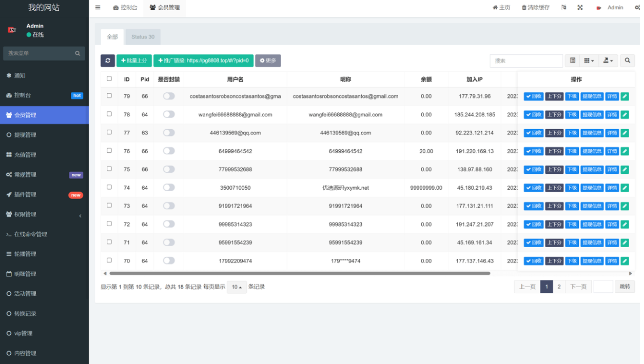Toggle the ban switch for ID 71
The width and height of the screenshot is (644, 364).
click(x=169, y=242)
